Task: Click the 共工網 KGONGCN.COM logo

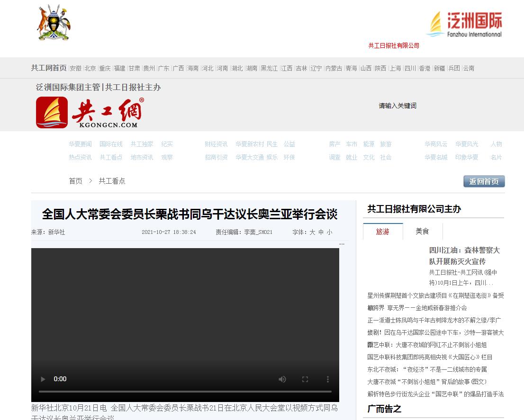Action: point(90,113)
